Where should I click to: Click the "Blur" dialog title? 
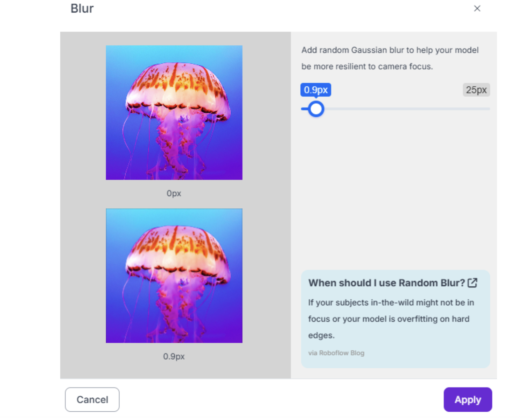pyautogui.click(x=82, y=8)
